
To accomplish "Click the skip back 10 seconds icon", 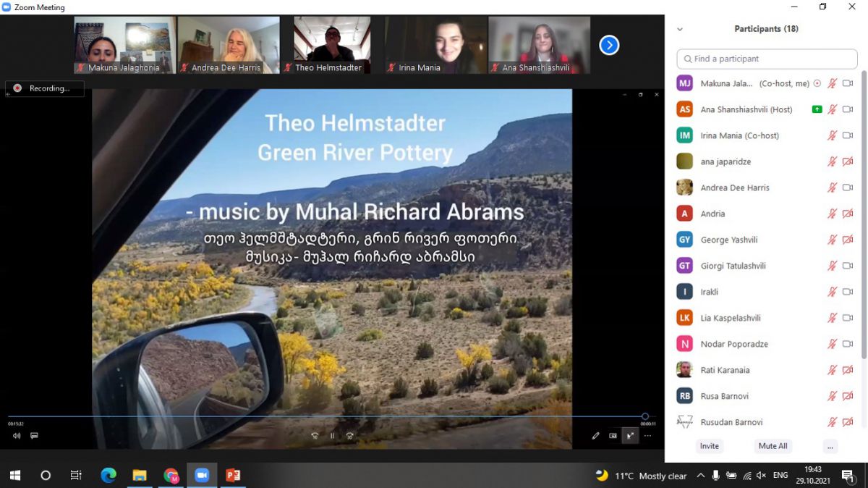I will pyautogui.click(x=315, y=436).
